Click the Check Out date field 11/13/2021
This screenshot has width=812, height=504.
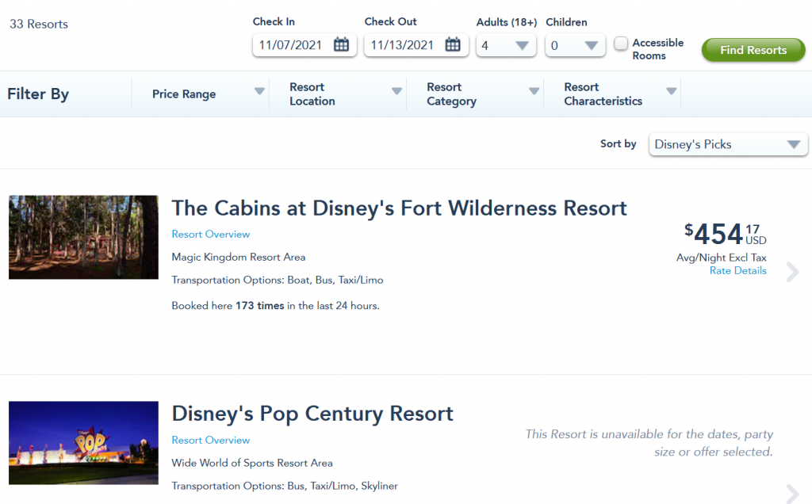(x=416, y=45)
